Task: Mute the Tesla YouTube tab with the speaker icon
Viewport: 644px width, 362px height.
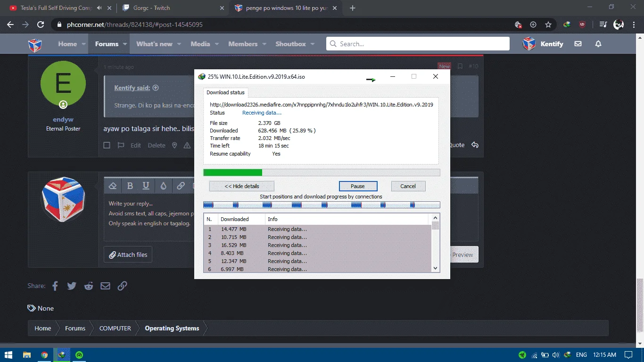Action: 99,8
